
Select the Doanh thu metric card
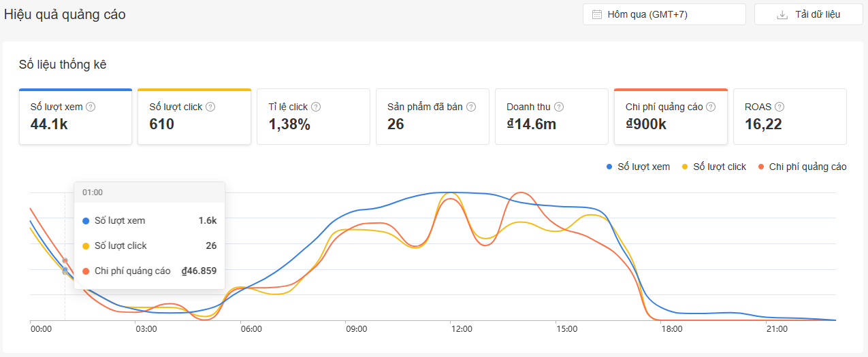[x=551, y=116]
